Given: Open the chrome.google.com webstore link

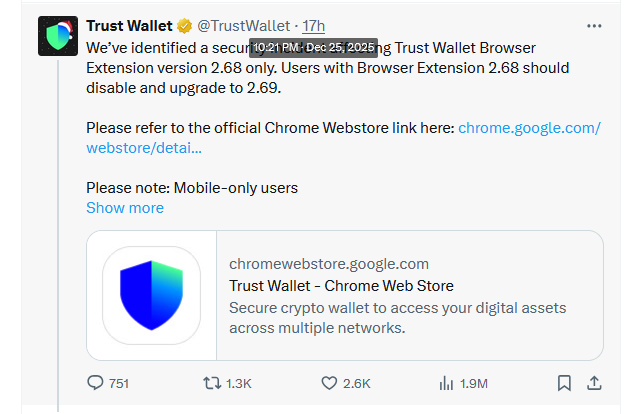Looking at the screenshot, I should pos(529,128).
